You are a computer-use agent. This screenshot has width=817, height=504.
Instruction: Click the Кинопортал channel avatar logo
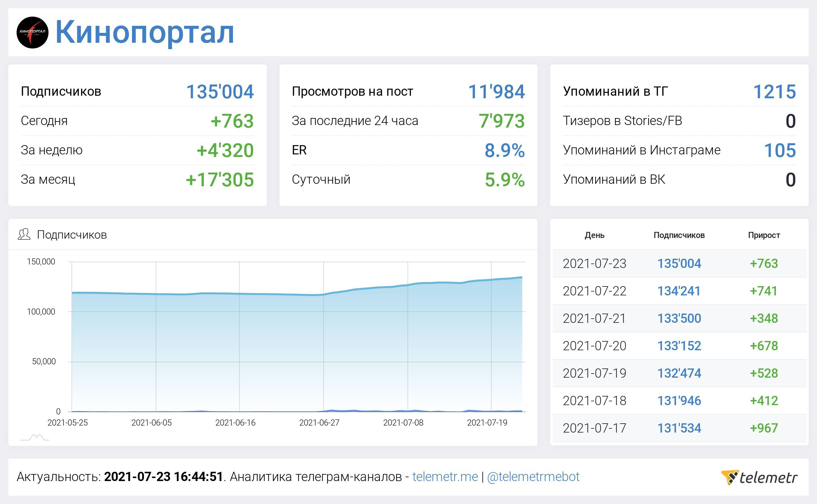pos(32,32)
